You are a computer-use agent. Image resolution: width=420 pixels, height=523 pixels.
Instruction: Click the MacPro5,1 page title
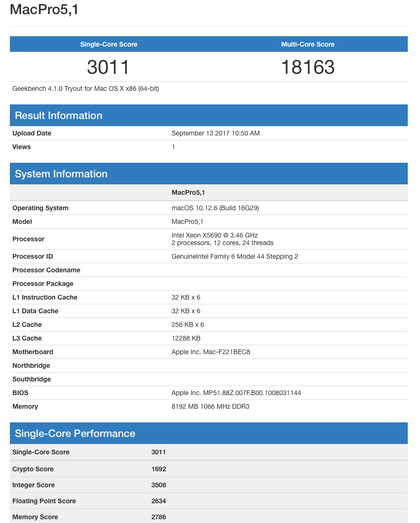pyautogui.click(x=44, y=9)
